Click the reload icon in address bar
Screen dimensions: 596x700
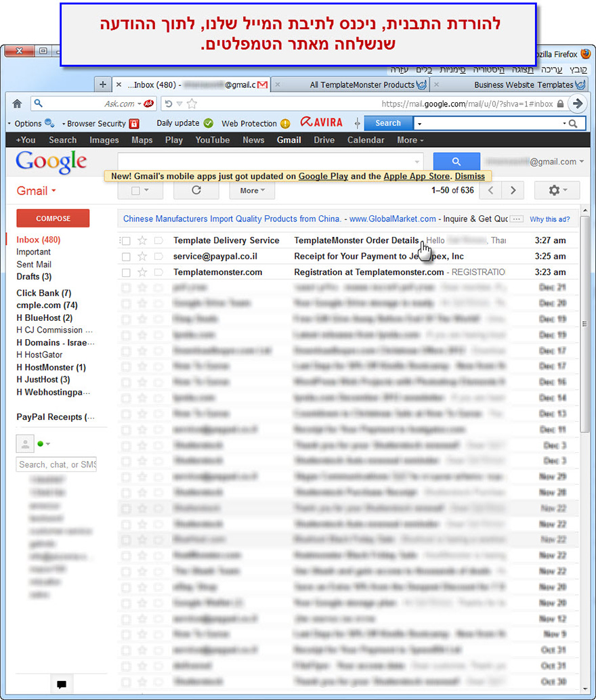pyautogui.click(x=169, y=104)
